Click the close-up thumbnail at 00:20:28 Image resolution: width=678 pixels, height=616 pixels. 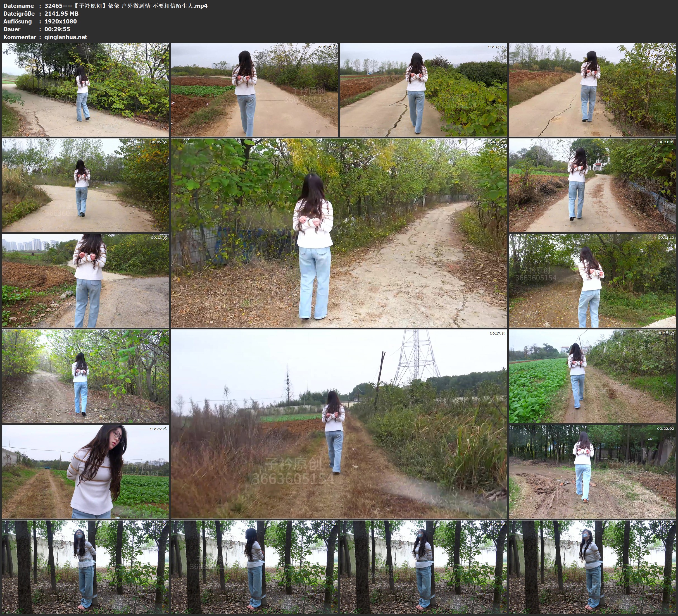[85, 471]
